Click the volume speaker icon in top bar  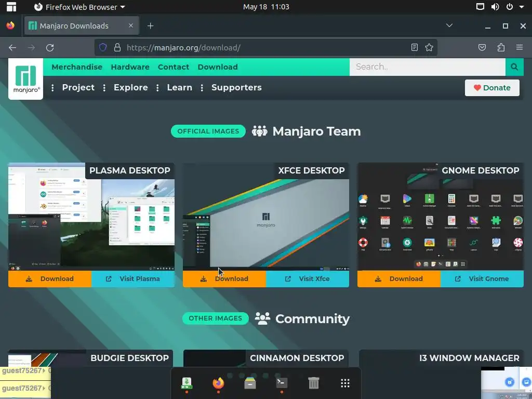pyautogui.click(x=495, y=7)
